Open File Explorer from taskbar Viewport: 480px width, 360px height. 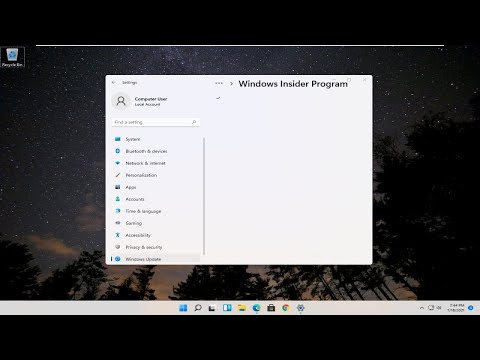click(242, 308)
